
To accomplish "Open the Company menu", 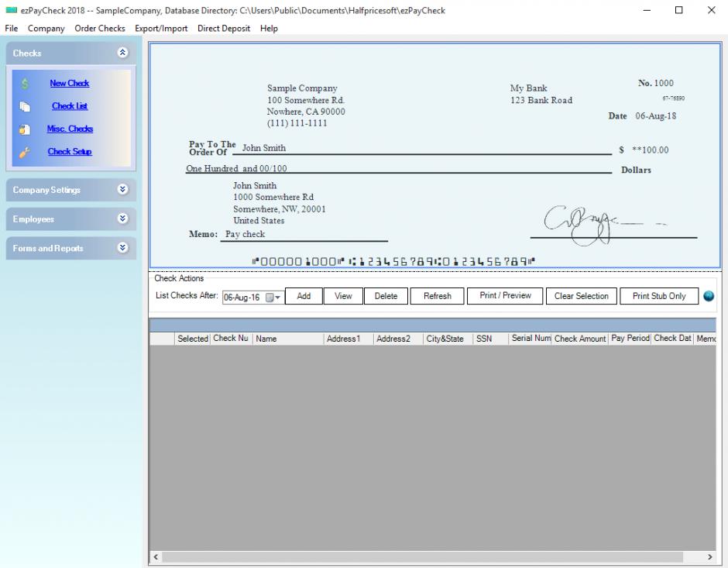I will 46,29.
